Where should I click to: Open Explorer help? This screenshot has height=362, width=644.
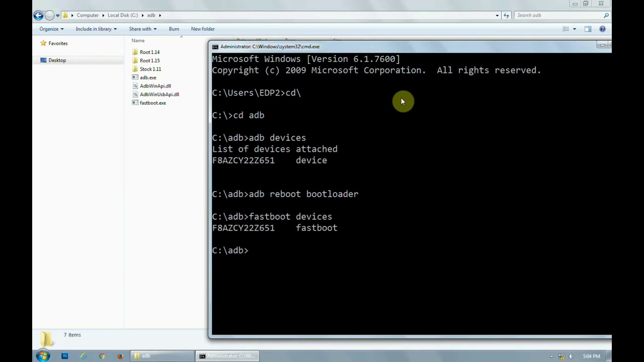pyautogui.click(x=602, y=29)
